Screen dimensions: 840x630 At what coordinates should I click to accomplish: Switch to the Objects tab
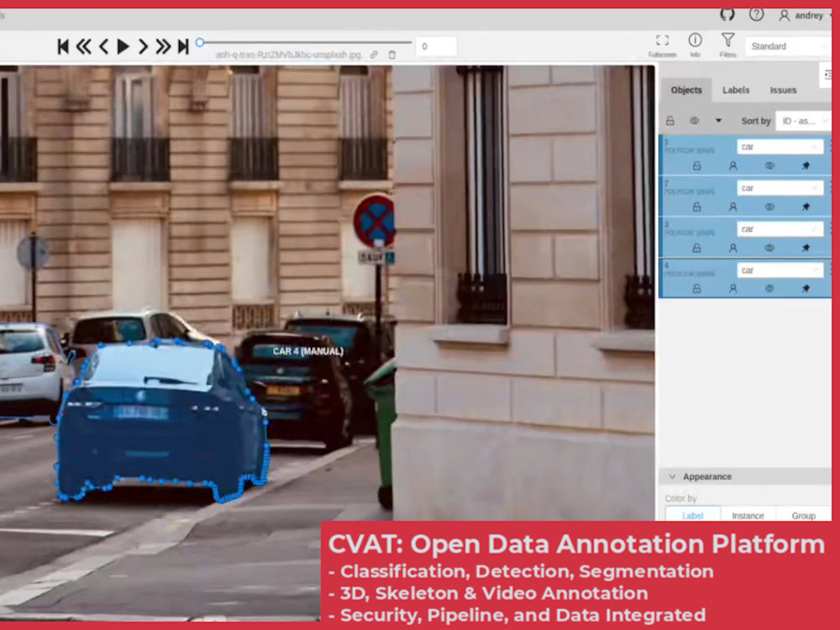pyautogui.click(x=686, y=90)
